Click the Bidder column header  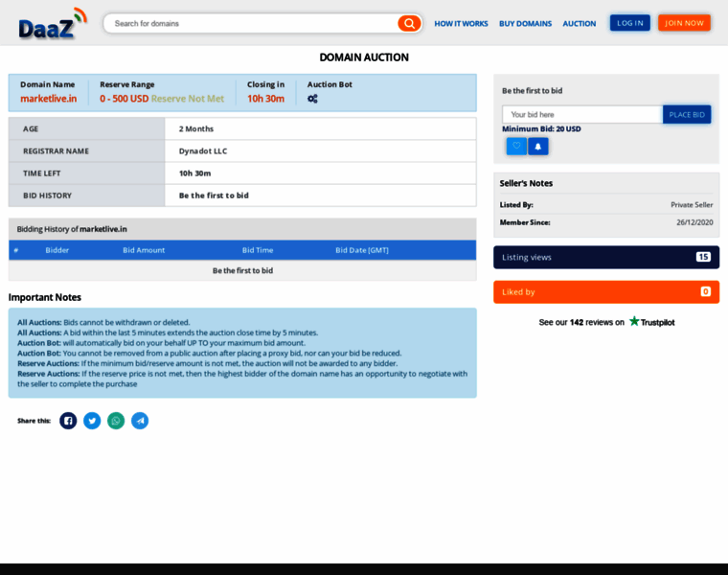click(57, 250)
